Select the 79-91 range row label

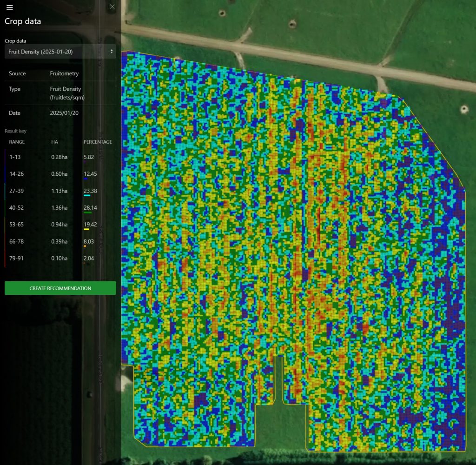tap(16, 258)
